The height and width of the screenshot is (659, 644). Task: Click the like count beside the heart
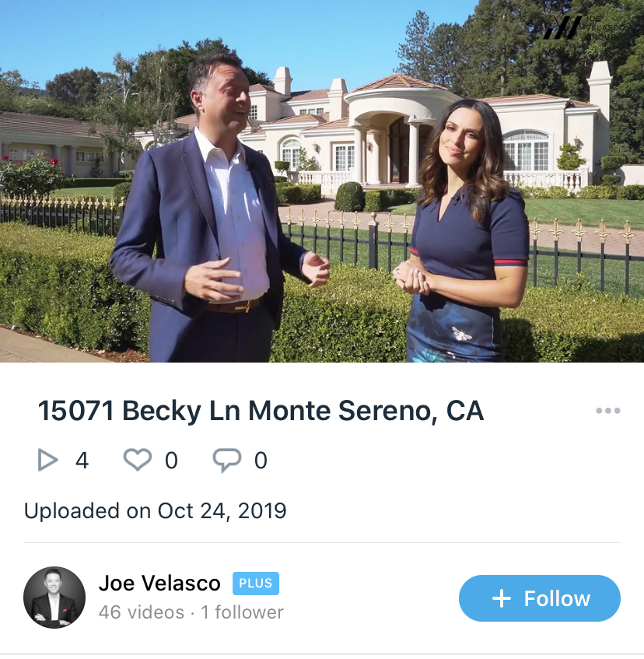pyautogui.click(x=171, y=460)
